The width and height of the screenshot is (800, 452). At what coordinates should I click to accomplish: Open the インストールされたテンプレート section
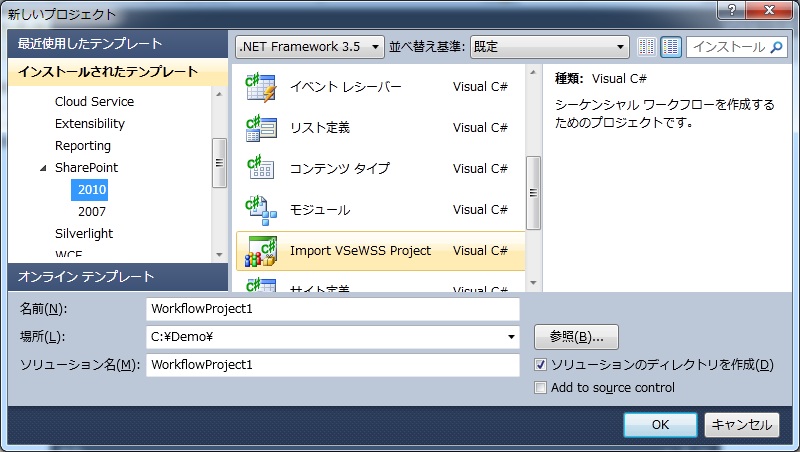click(x=118, y=71)
